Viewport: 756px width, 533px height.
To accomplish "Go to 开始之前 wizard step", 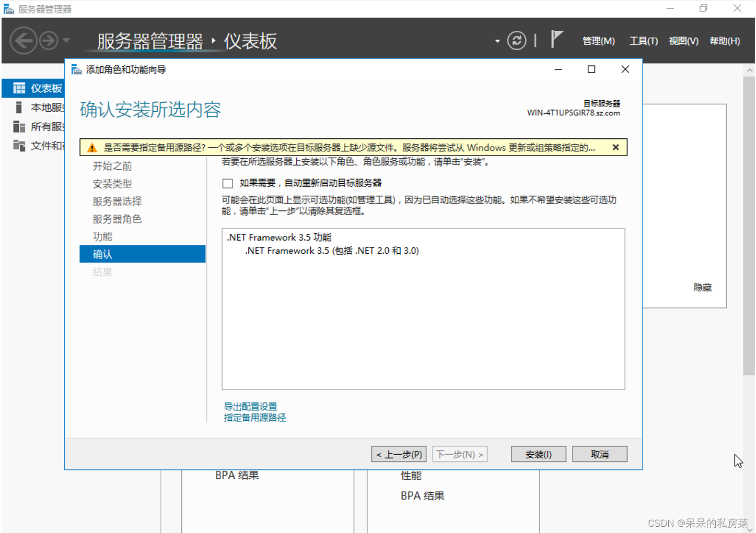I will [x=112, y=166].
